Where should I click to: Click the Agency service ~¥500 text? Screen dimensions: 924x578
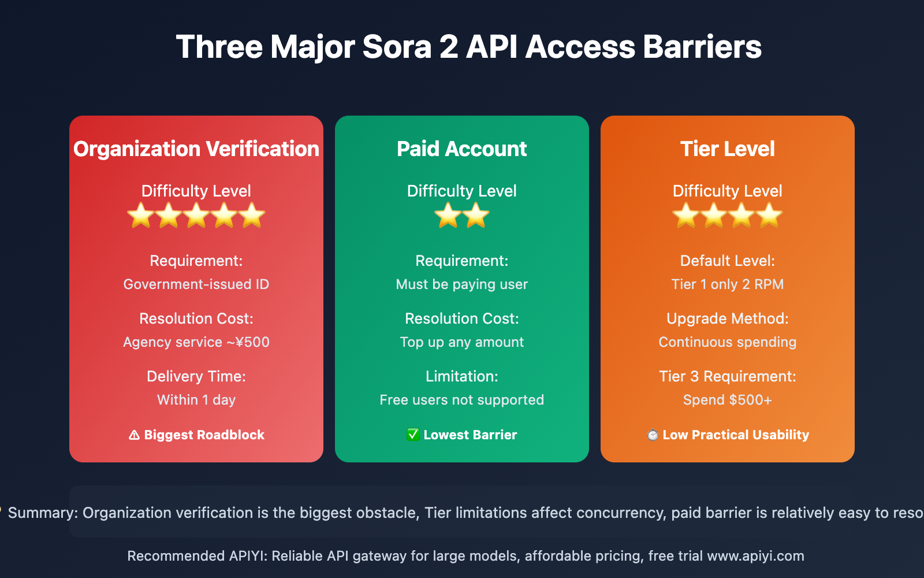point(196,342)
